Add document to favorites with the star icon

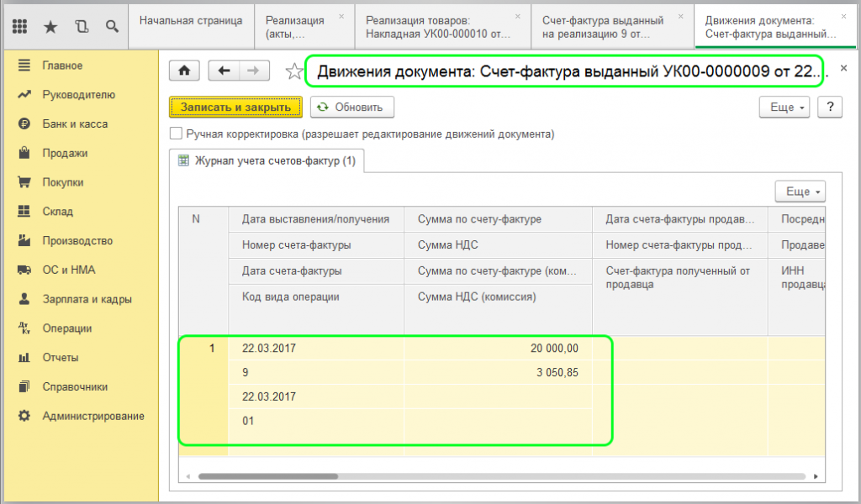coord(294,71)
